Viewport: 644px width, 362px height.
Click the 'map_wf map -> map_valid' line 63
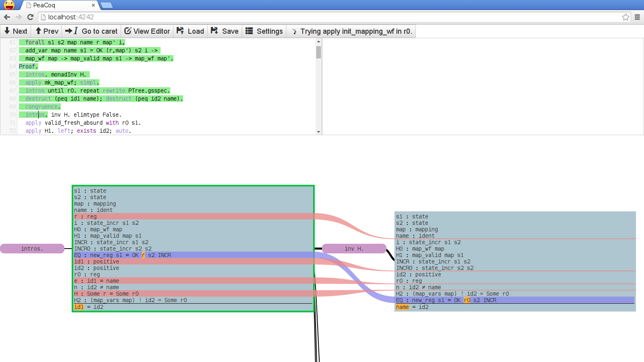[99, 58]
